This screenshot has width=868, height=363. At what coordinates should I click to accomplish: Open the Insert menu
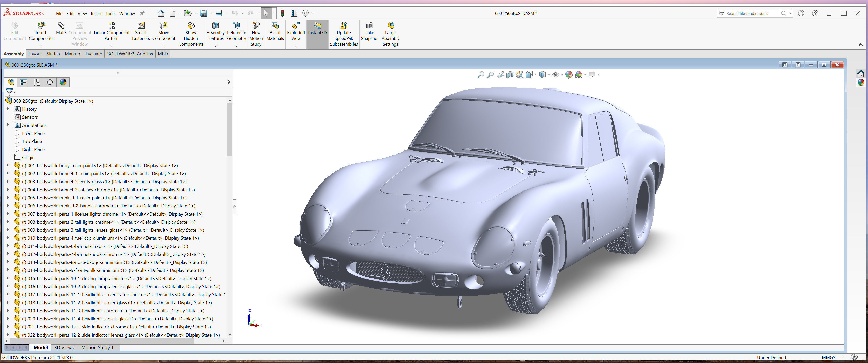pyautogui.click(x=96, y=13)
